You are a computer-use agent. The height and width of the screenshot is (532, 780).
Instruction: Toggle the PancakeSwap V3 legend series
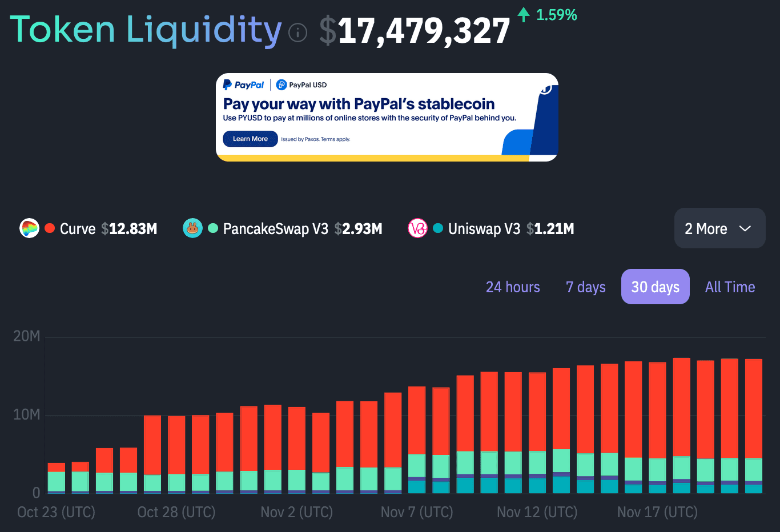(275, 229)
